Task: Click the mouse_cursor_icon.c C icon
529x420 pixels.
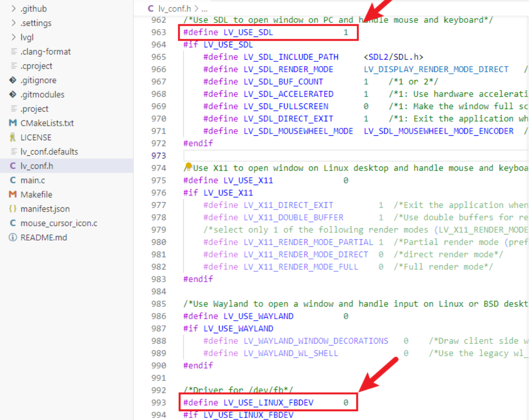Action: 13,223
